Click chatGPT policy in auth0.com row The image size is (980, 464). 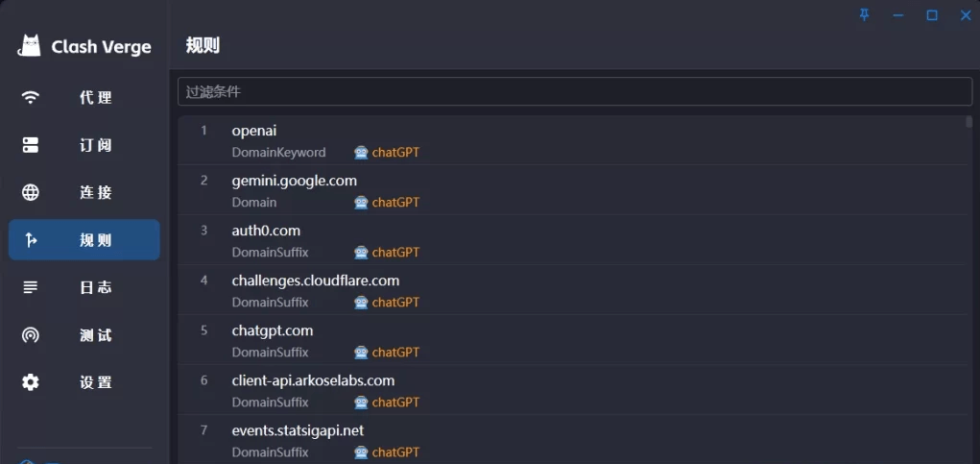[x=395, y=253]
